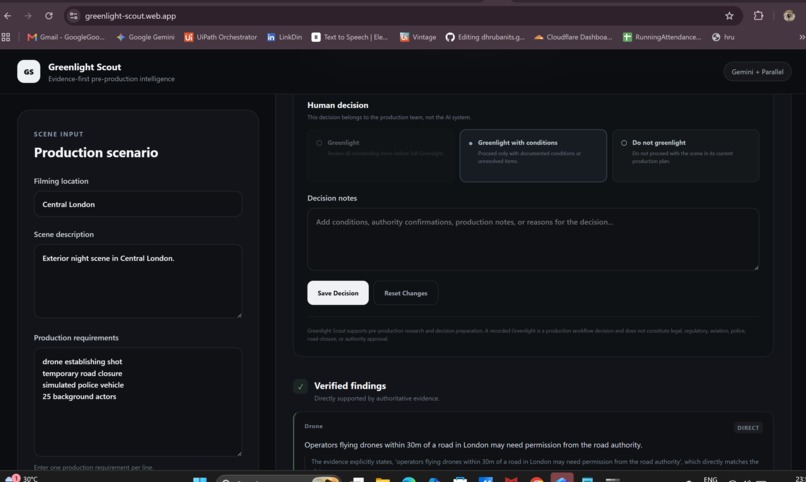This screenshot has width=806, height=482.
Task: Open the UiPath Orchestrator bookmark
Action: [221, 37]
